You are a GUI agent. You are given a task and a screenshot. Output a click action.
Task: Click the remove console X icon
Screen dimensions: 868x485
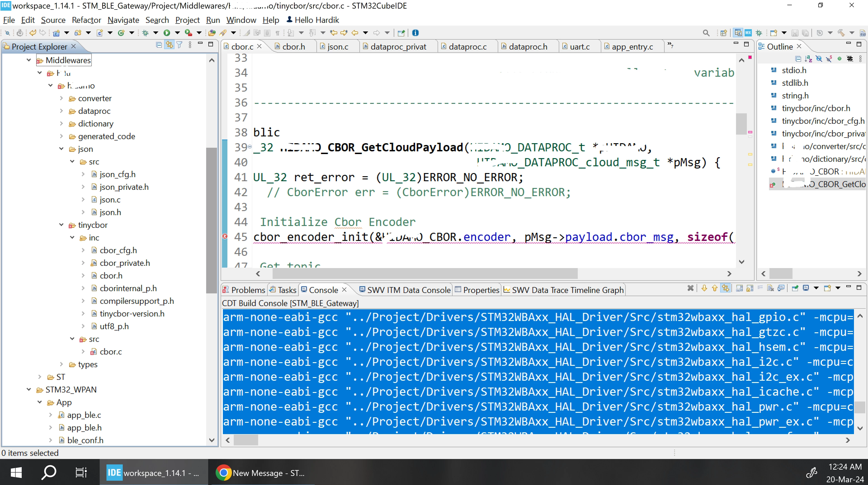[690, 288]
